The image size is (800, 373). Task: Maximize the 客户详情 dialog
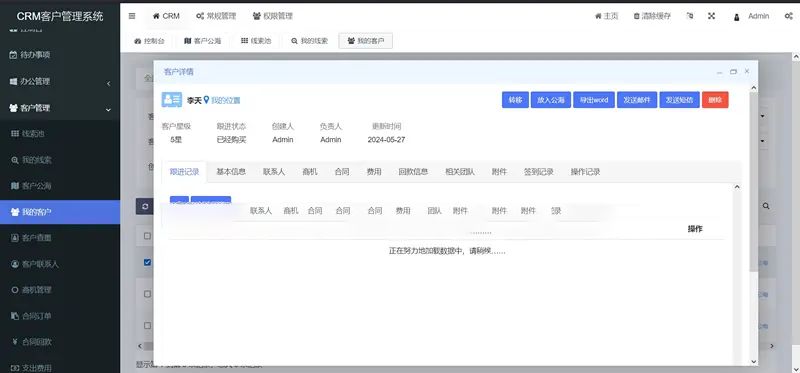(x=733, y=72)
